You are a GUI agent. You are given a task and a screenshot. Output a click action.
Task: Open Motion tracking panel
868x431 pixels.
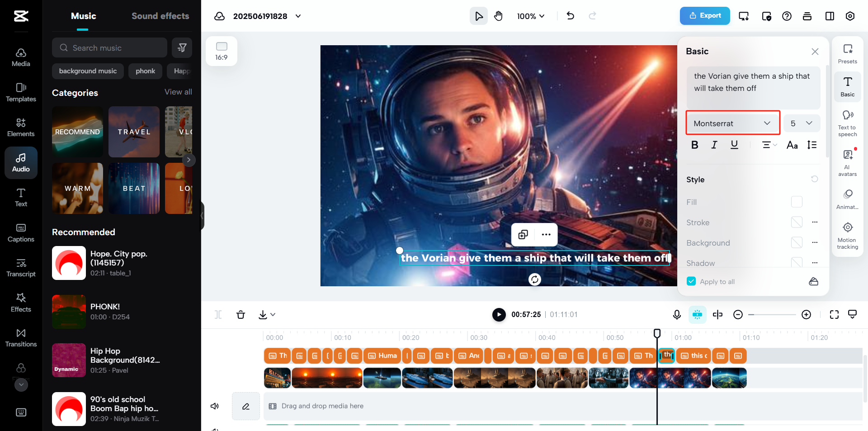click(x=848, y=236)
